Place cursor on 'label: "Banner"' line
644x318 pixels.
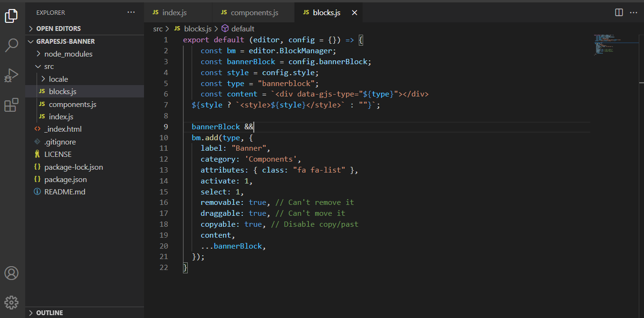(235, 148)
